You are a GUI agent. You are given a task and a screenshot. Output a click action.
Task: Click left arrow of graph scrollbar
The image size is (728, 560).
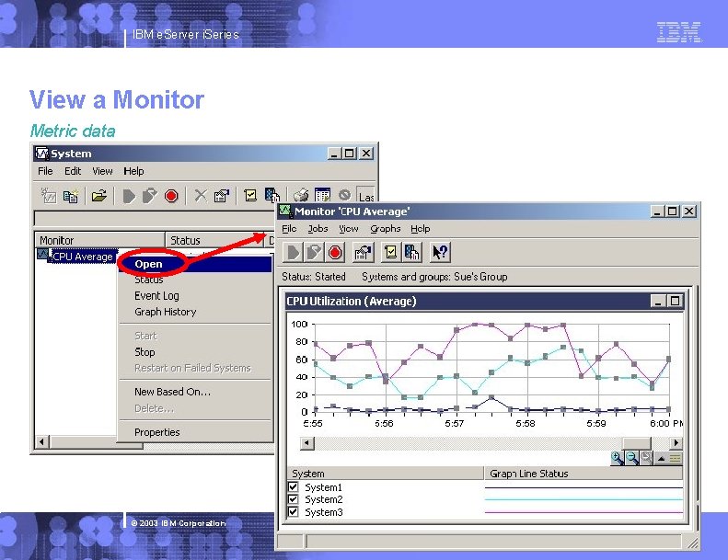click(306, 442)
